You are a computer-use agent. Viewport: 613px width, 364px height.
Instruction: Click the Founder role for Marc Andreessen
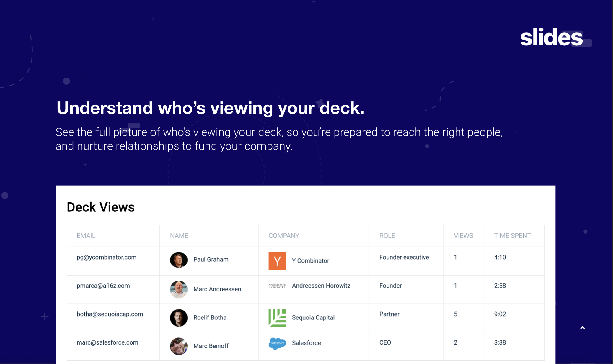tap(390, 286)
